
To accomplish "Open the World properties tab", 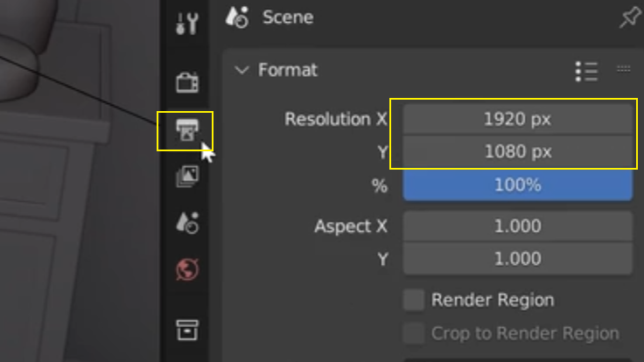I will [x=187, y=269].
